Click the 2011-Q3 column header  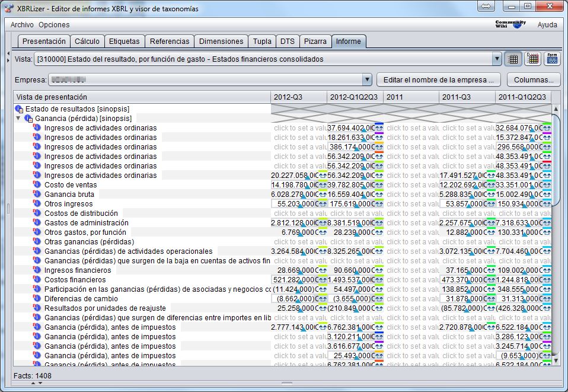tap(467, 97)
